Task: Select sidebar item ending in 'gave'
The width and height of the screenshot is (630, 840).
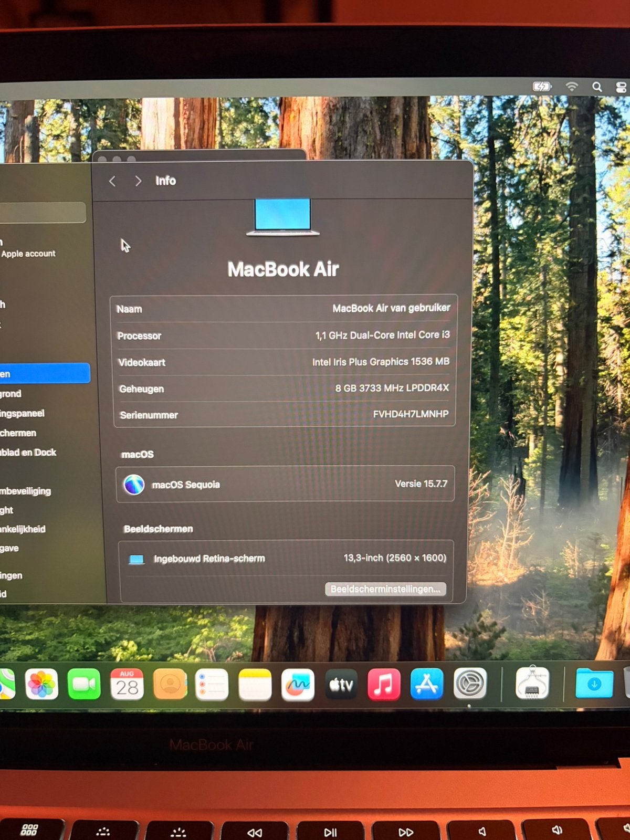Action: pyautogui.click(x=9, y=549)
